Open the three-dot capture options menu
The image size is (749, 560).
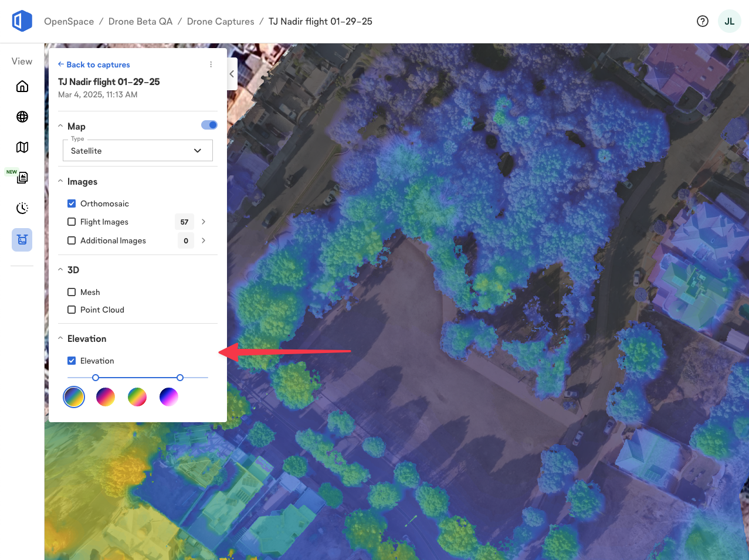point(211,65)
